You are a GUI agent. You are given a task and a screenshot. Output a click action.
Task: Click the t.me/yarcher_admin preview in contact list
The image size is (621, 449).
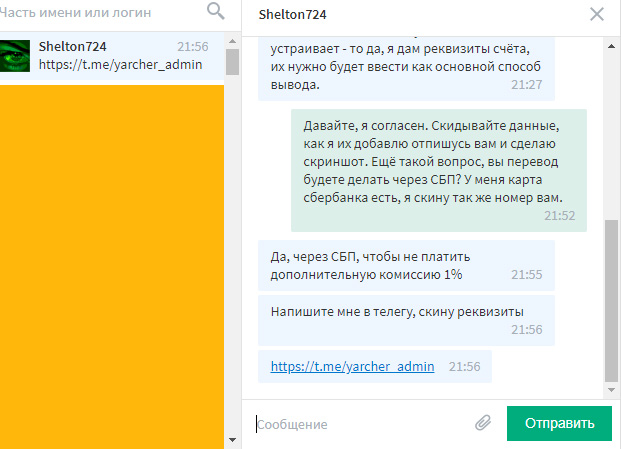pos(120,65)
